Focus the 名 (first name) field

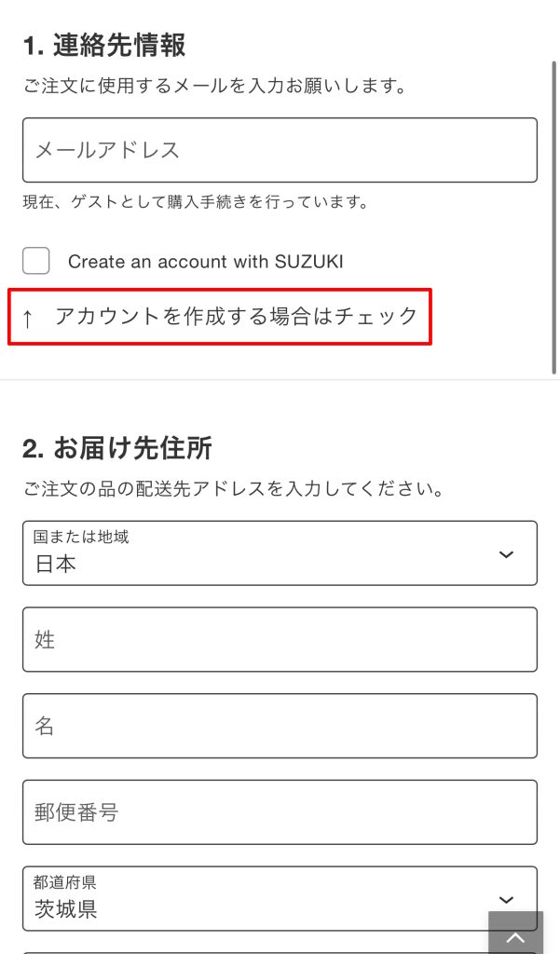pos(280,726)
